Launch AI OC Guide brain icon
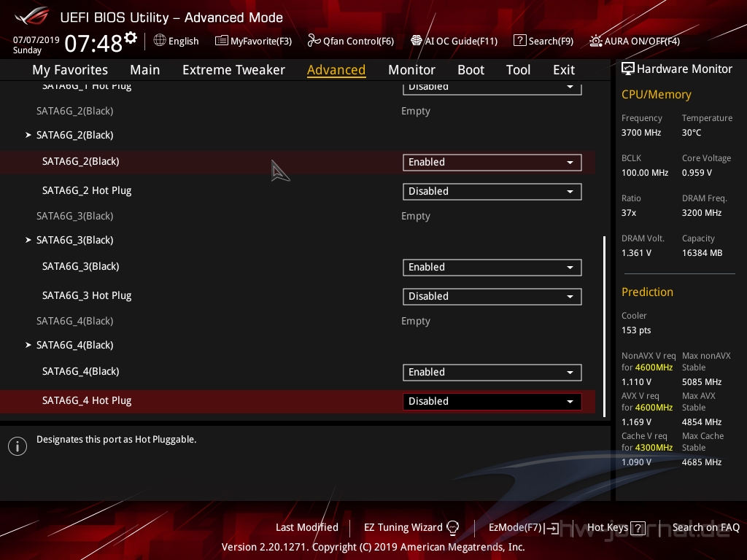Screen dimensions: 747x560 (x=417, y=41)
